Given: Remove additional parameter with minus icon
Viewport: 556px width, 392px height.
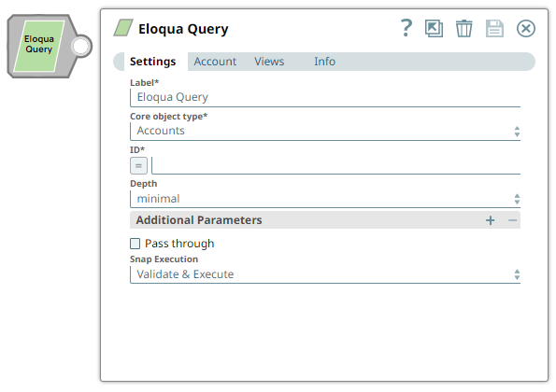Looking at the screenshot, I should point(512,220).
